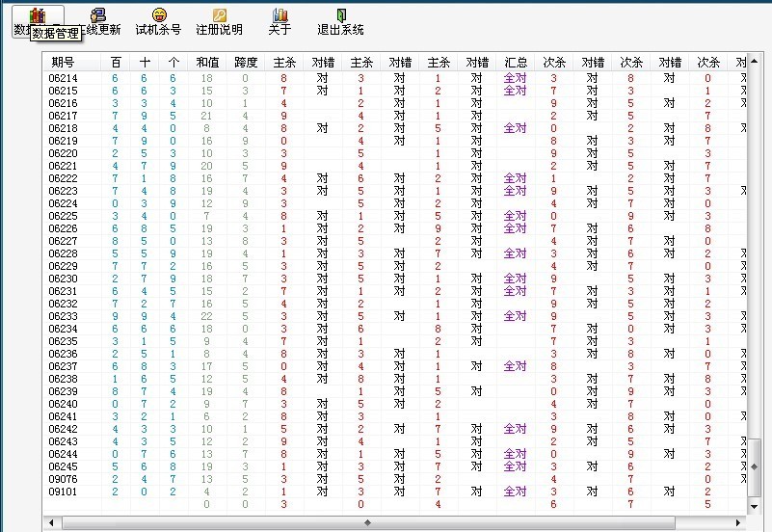The image size is (772, 532).
Task: Select row 06243 in the table
Action: (x=395, y=441)
